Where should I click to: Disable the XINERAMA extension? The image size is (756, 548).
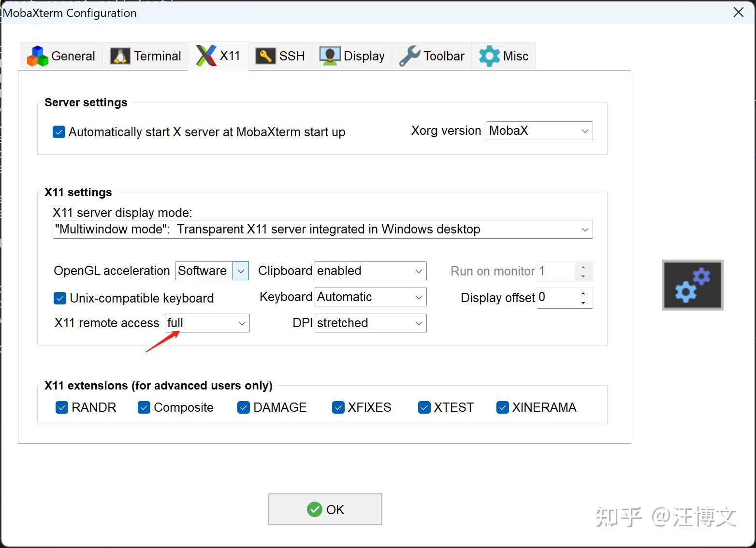pos(502,407)
